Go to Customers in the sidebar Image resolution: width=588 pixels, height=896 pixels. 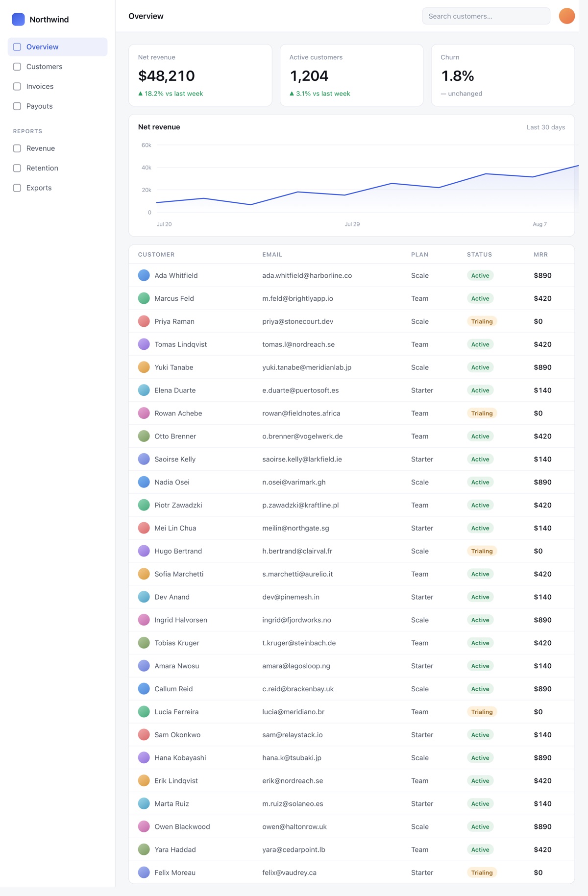tap(58, 67)
